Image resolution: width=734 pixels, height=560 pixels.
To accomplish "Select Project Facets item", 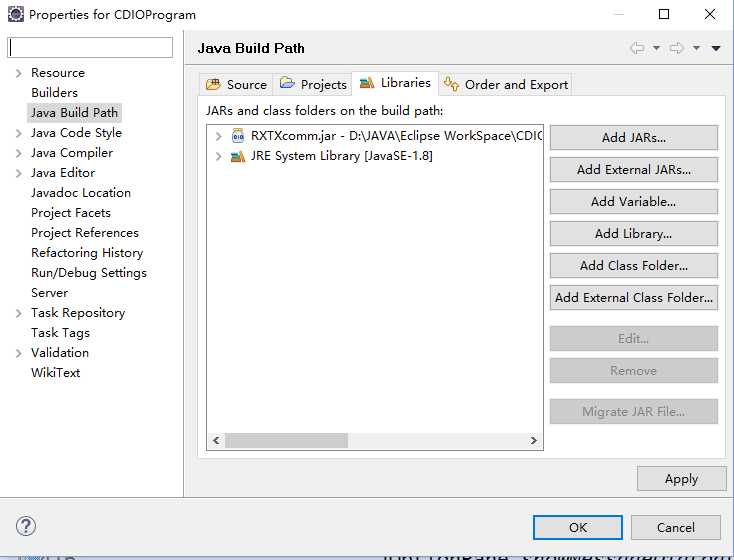I will (x=71, y=213).
